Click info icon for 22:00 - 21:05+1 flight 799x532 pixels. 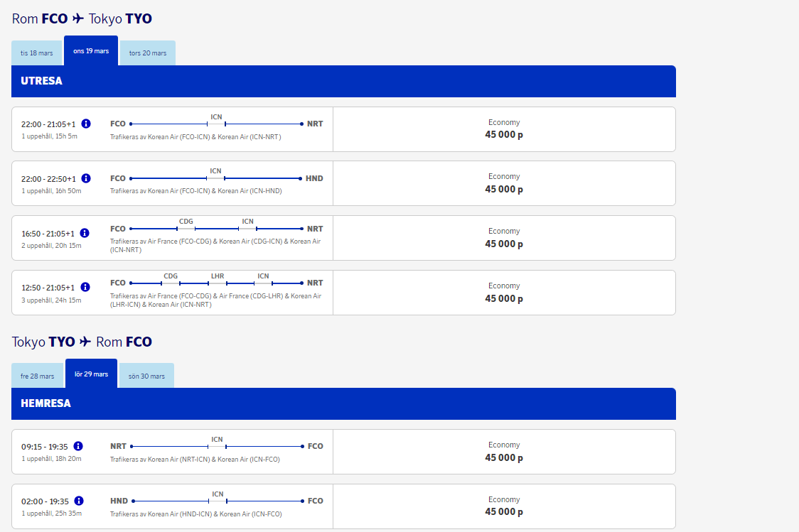point(86,124)
